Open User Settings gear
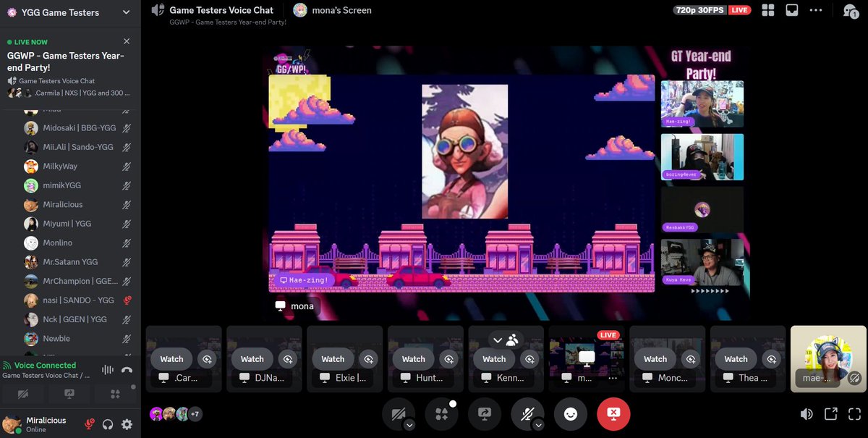 click(127, 425)
